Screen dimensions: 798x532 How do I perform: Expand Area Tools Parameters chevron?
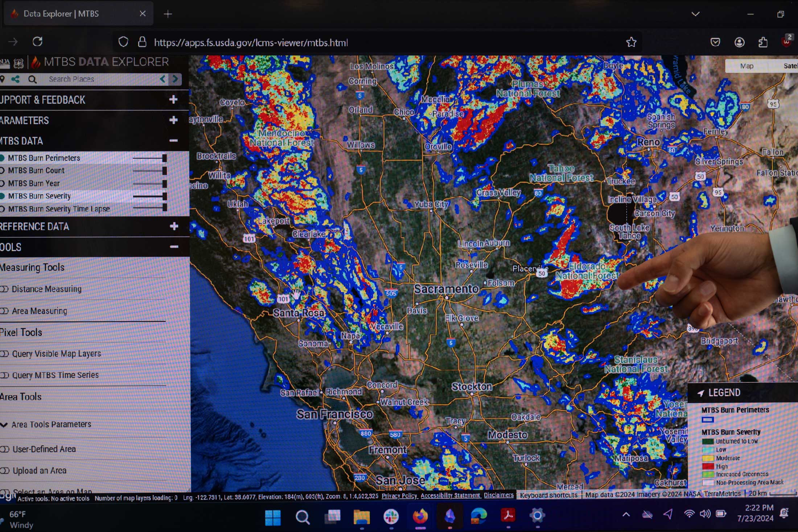coord(4,424)
